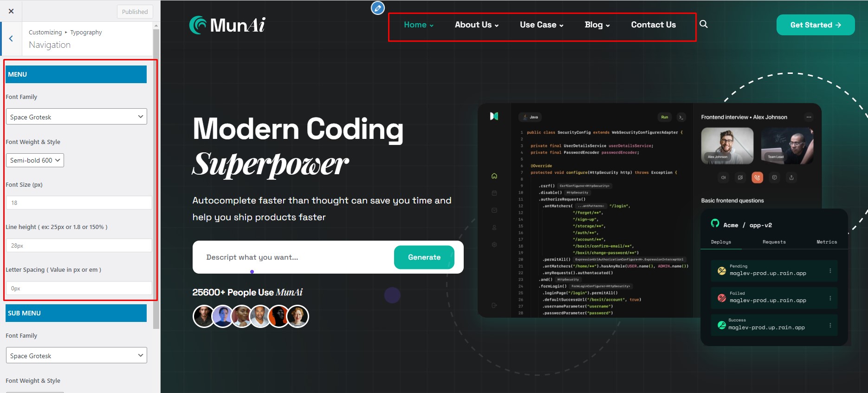Image resolution: width=868 pixels, height=393 pixels.
Task: Click the logout icon in the mockup sidebar
Action: tap(494, 305)
